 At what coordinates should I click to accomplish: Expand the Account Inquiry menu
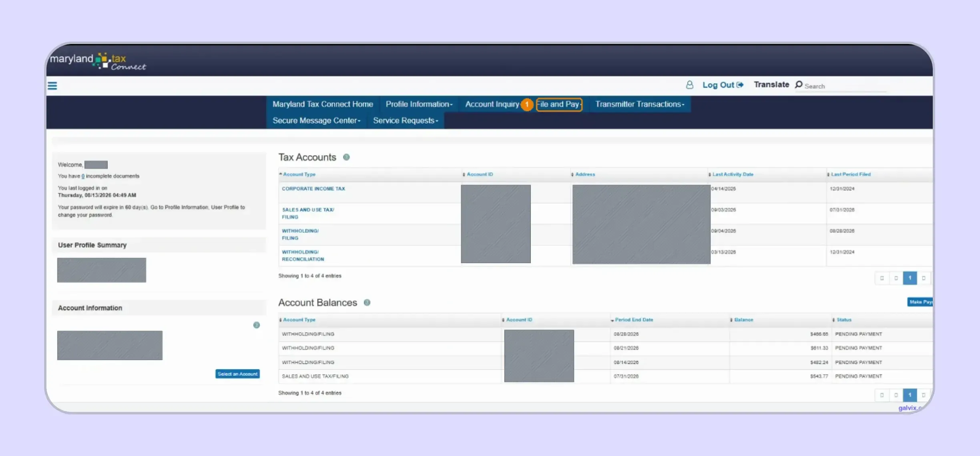pos(493,104)
